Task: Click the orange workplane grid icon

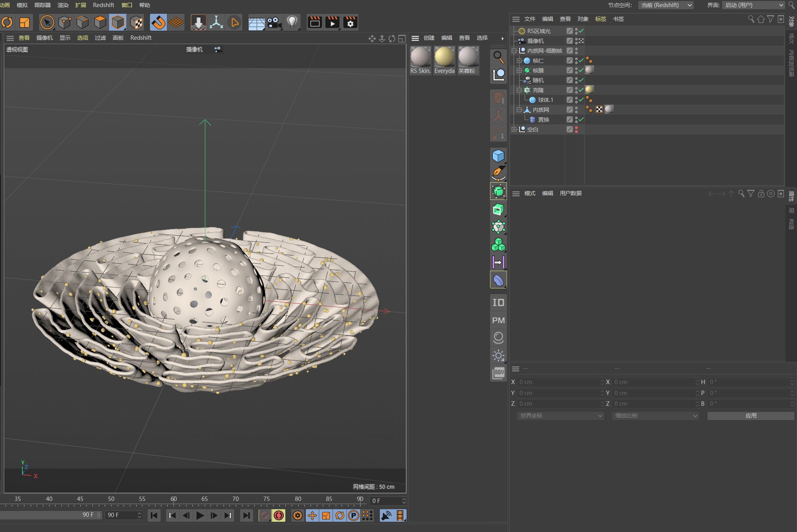Action: pos(176,22)
